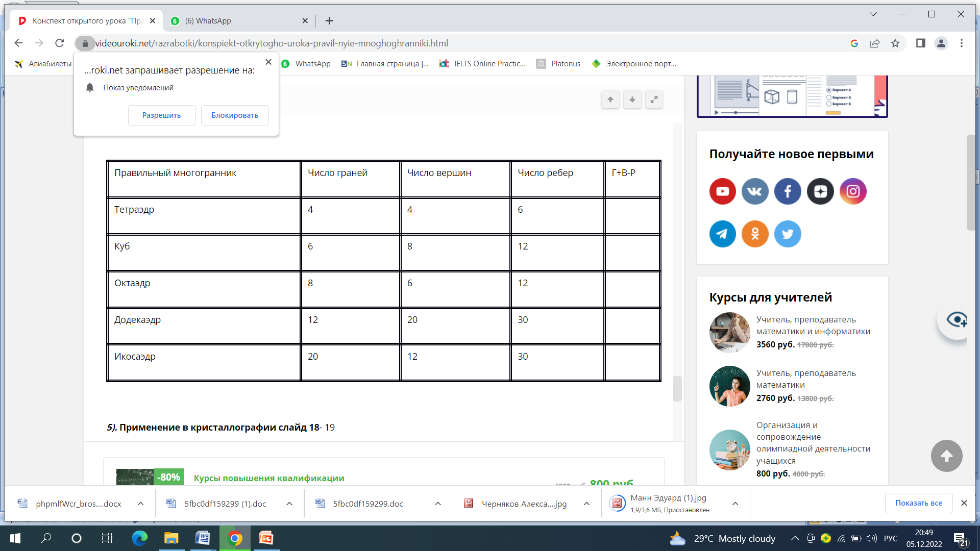Screen dimensions: 980x551
Task: Click the fullscreen expand document icon
Action: pos(654,99)
